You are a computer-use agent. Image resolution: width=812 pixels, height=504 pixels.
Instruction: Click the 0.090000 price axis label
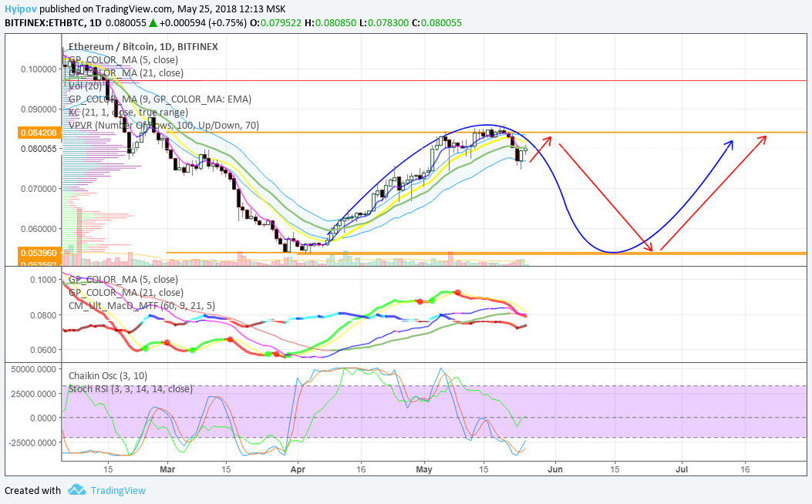point(39,109)
